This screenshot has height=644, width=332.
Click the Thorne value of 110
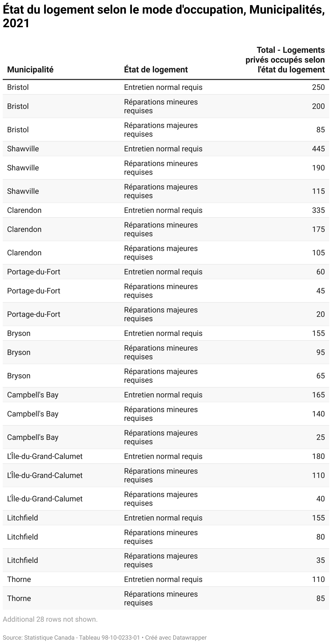pos(318,579)
